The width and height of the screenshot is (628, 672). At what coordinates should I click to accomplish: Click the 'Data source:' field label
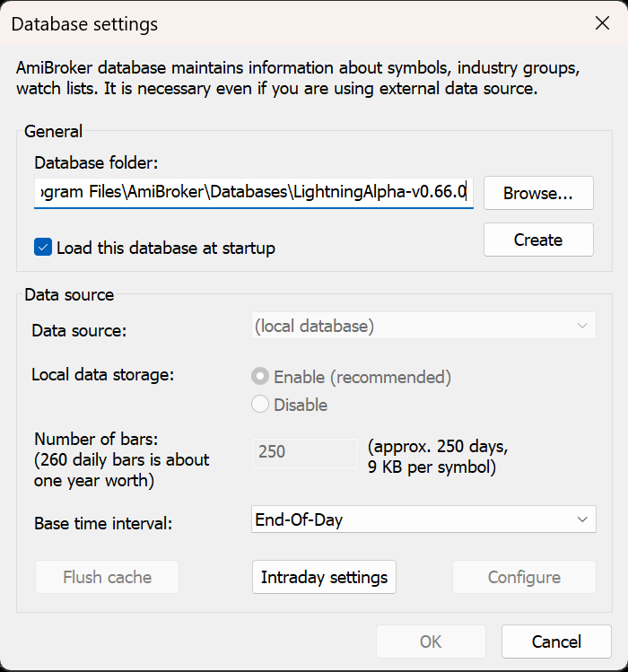click(79, 330)
